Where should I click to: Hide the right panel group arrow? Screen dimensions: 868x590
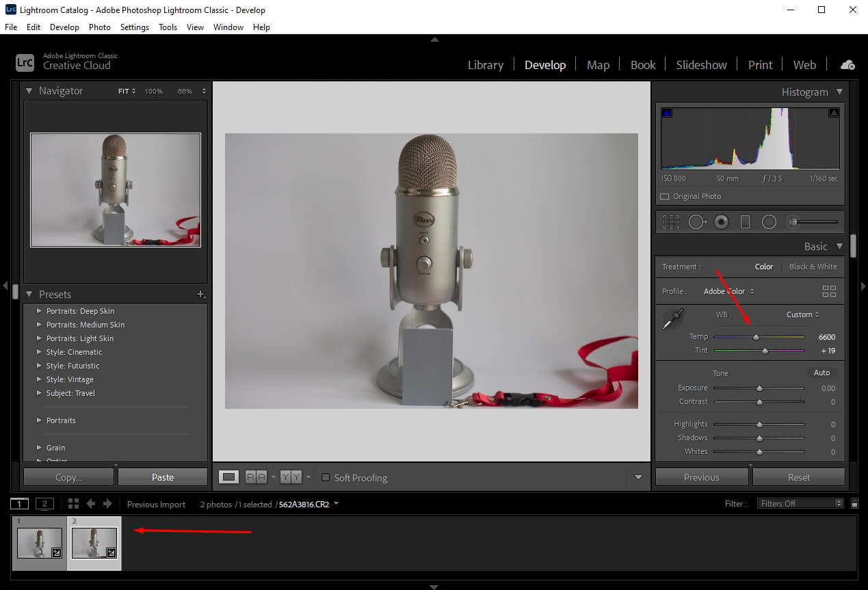(x=863, y=286)
